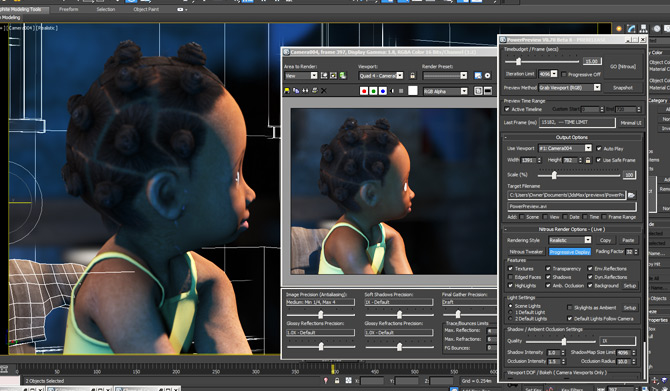The width and height of the screenshot is (670, 391).
Task: Enable the Progressive Off checkbox
Action: [564, 74]
